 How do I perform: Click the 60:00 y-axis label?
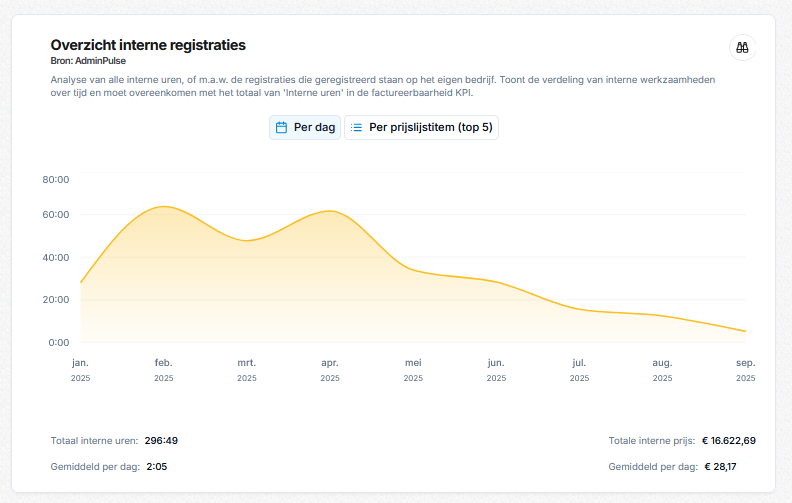(56, 215)
